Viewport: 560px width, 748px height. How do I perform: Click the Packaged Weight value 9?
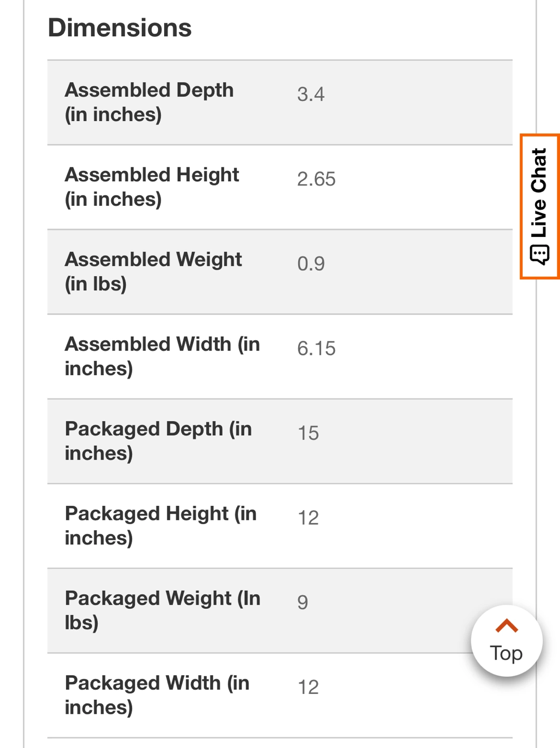coord(302,603)
